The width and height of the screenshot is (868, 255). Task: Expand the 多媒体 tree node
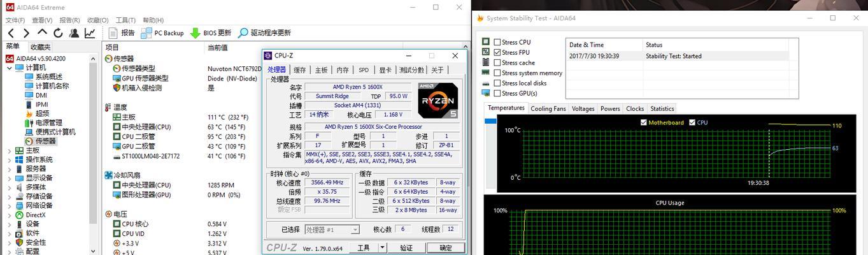[x=9, y=187]
